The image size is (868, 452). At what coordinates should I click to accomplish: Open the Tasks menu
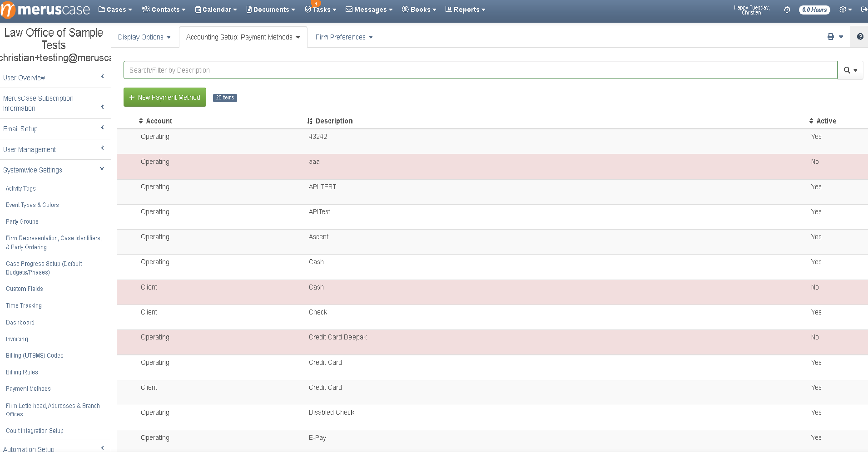[x=320, y=10]
